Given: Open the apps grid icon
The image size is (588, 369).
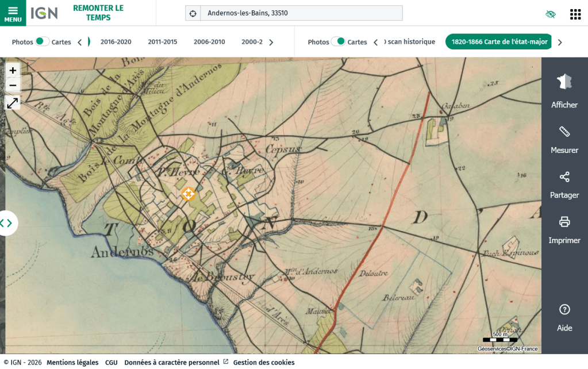Looking at the screenshot, I should pyautogui.click(x=575, y=14).
